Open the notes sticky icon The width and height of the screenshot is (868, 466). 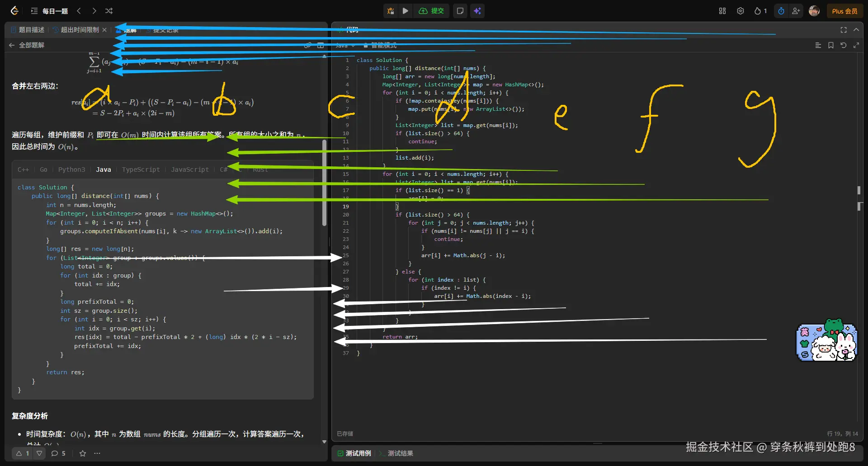[460, 11]
